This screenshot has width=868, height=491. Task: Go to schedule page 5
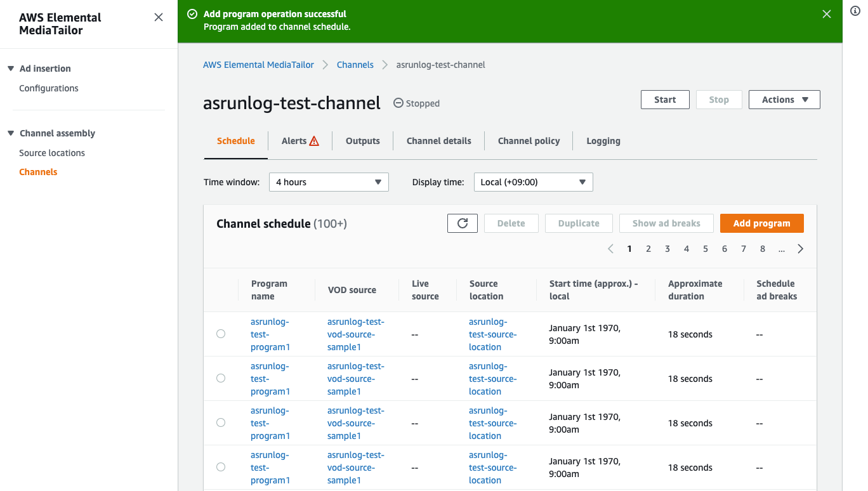coord(706,249)
